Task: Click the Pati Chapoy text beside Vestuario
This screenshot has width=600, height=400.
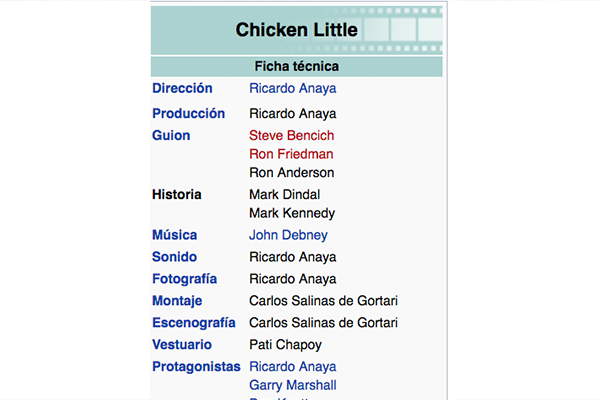Action: tap(285, 345)
